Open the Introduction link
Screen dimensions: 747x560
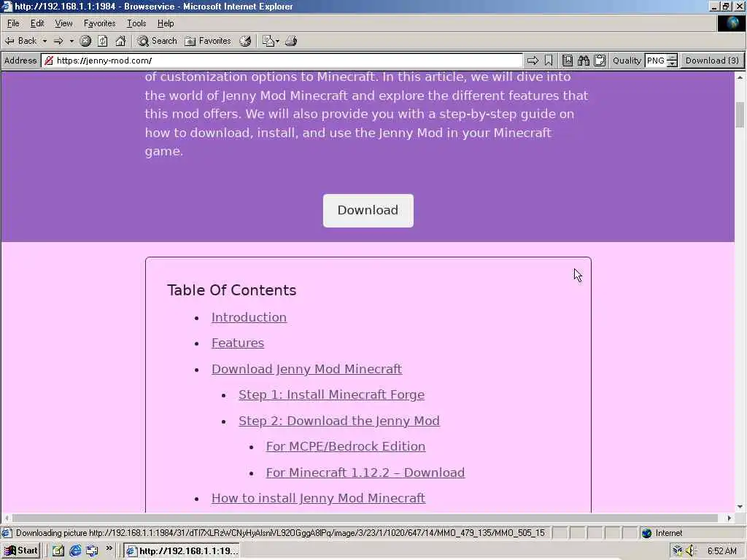point(249,317)
